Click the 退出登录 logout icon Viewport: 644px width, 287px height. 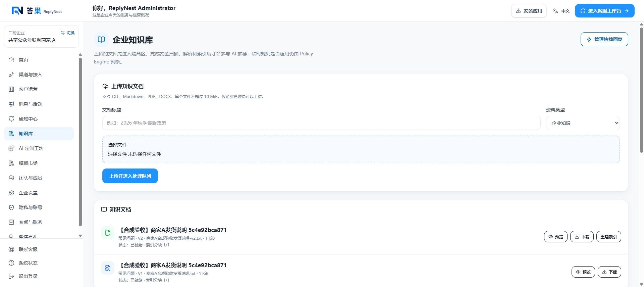pyautogui.click(x=11, y=276)
